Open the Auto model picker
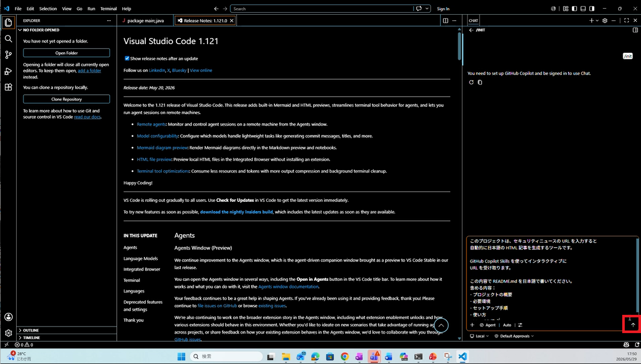Screen dimensions: 641x364 point(507,325)
